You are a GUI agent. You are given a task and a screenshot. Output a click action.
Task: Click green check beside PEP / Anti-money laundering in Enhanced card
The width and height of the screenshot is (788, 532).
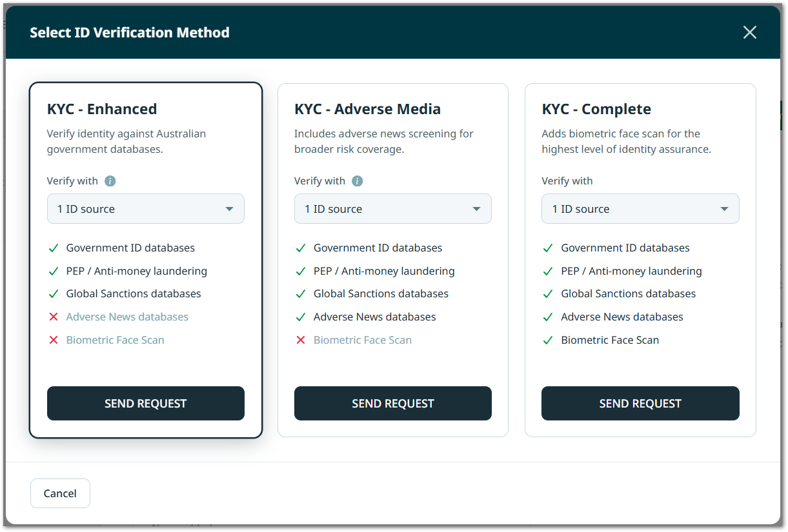click(x=54, y=271)
